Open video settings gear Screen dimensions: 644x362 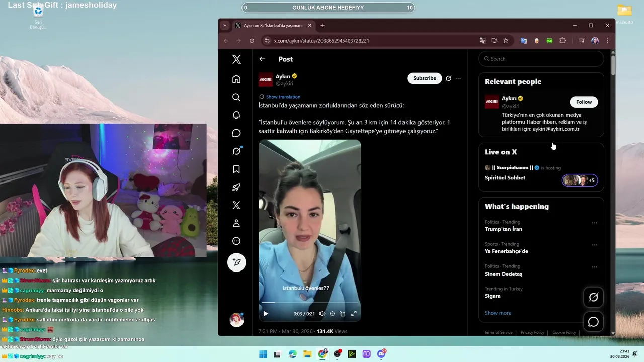tap(332, 314)
